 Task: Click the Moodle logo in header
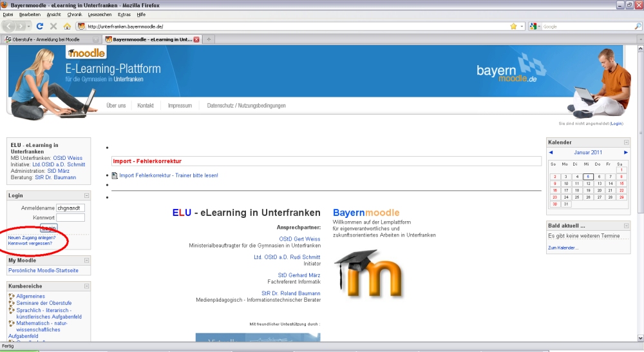point(86,53)
